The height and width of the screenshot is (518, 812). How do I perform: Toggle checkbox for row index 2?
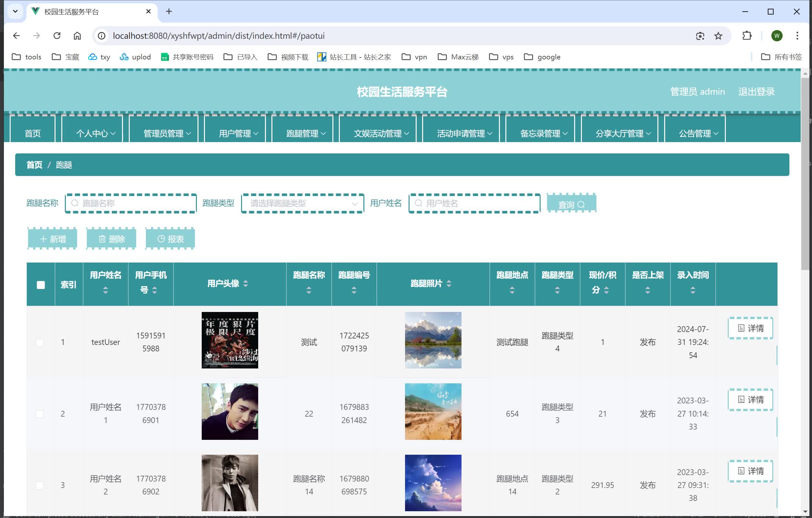pyautogui.click(x=40, y=413)
